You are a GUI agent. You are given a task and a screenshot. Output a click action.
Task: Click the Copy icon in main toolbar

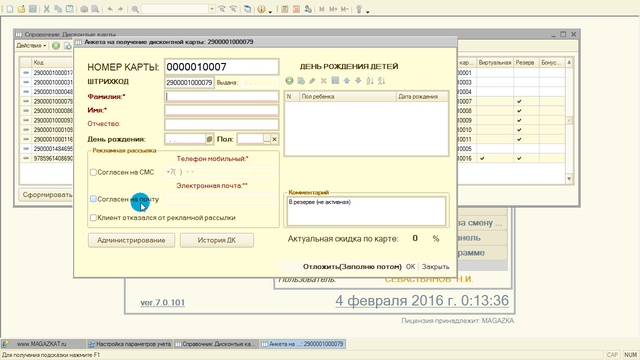pyautogui.click(x=58, y=9)
